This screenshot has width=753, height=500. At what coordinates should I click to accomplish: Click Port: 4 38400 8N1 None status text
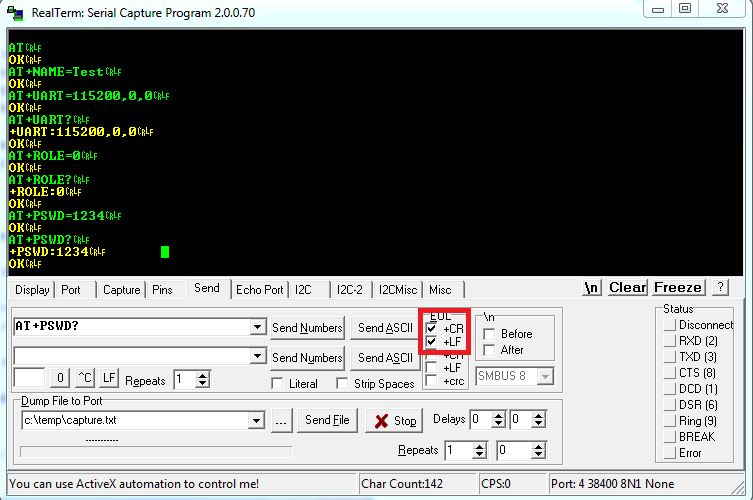(x=612, y=484)
